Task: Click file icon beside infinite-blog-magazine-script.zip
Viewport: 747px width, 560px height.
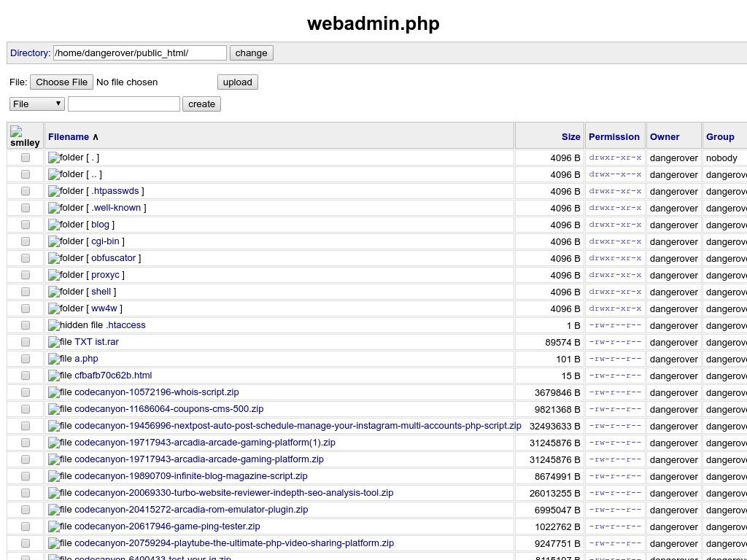Action: 54,476
